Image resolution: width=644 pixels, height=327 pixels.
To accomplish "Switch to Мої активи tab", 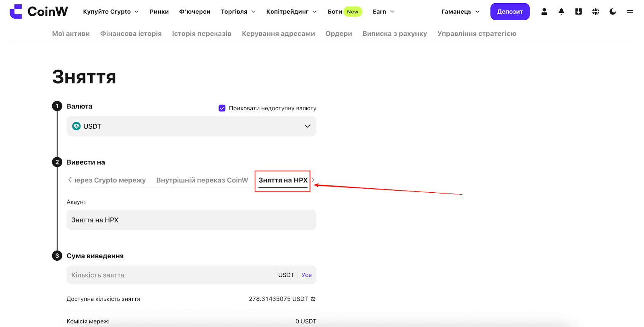I will (71, 34).
